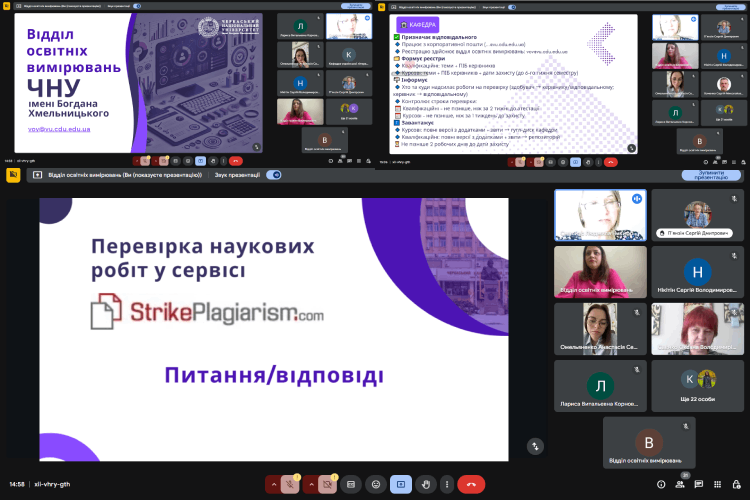Toggle presentation audio switch in top-right window

512,7
